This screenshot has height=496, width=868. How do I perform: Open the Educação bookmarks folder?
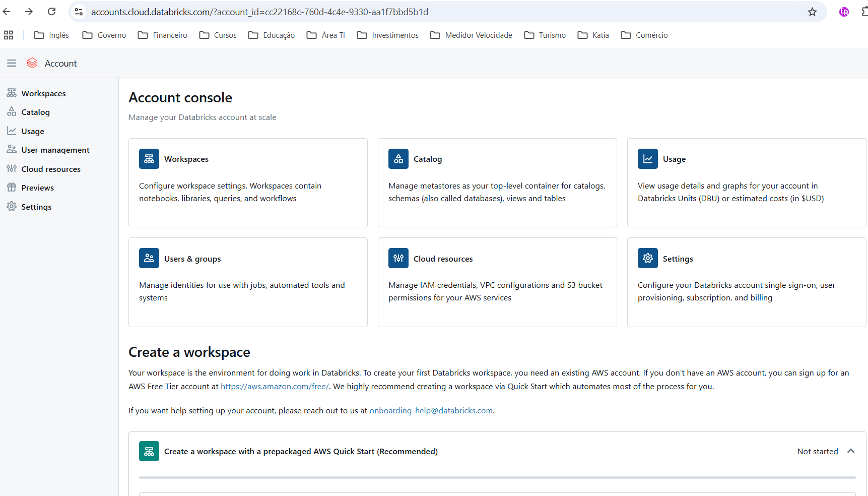pyautogui.click(x=272, y=35)
